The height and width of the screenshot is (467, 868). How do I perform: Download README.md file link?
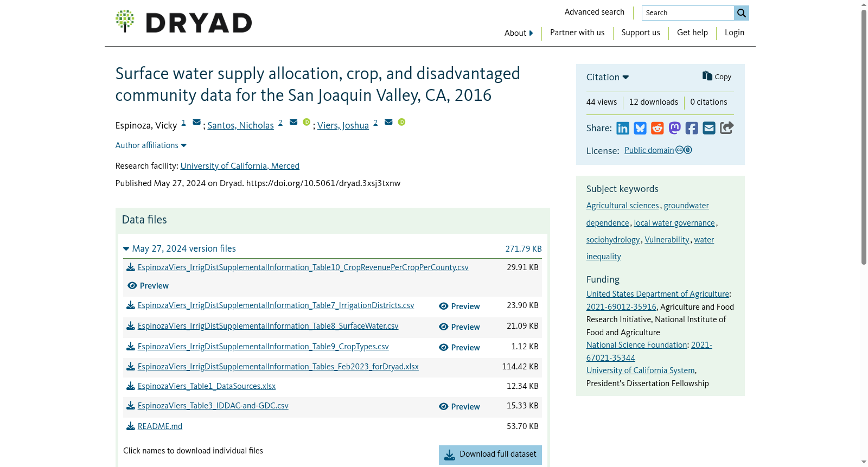[160, 426]
